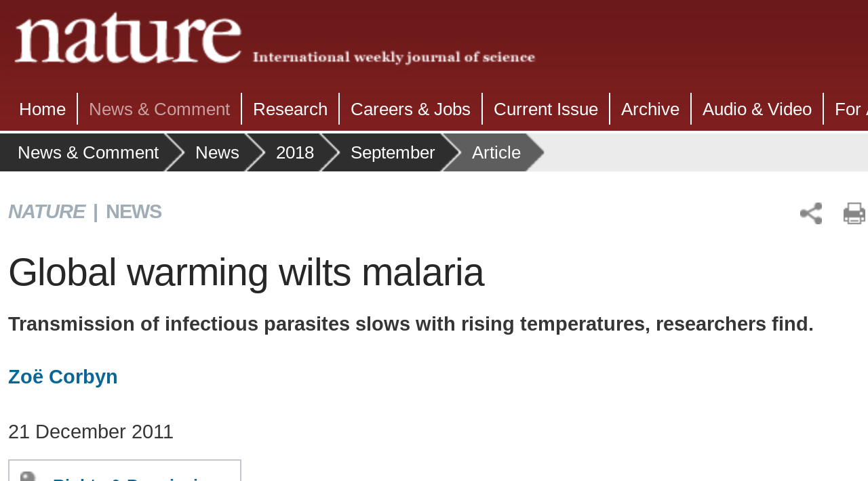Viewport: 868px width, 481px height.
Task: Open the Archive menu item
Action: coord(650,109)
